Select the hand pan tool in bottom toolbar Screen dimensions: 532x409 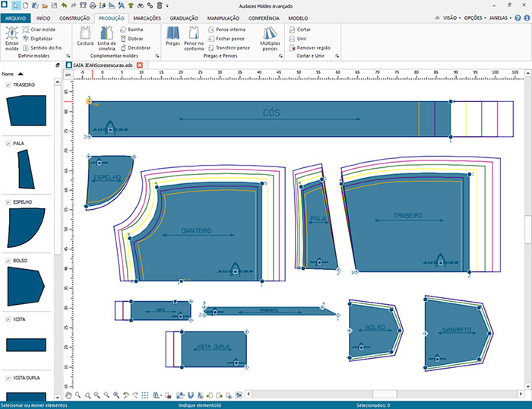[68, 395]
